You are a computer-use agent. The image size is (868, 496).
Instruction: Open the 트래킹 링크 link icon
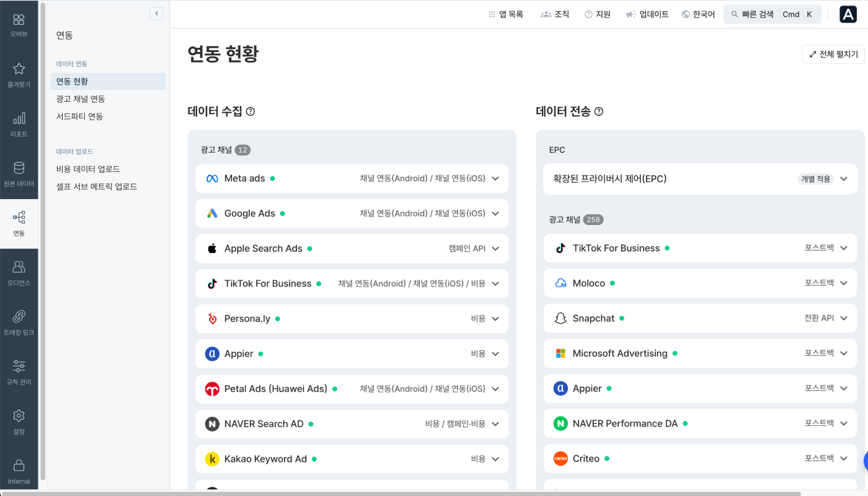[x=19, y=317]
